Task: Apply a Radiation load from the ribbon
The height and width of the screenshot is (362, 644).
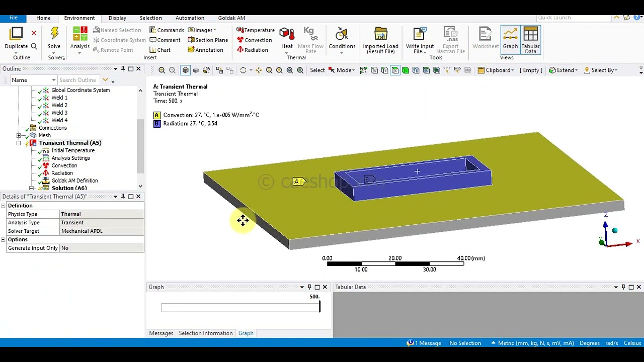Action: click(x=252, y=50)
